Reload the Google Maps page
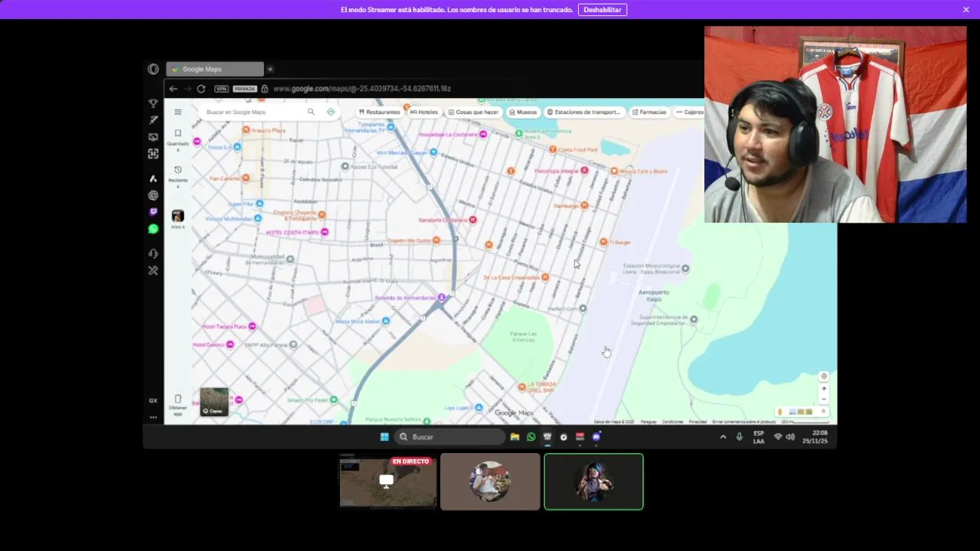The width and height of the screenshot is (980, 551). coord(201,89)
